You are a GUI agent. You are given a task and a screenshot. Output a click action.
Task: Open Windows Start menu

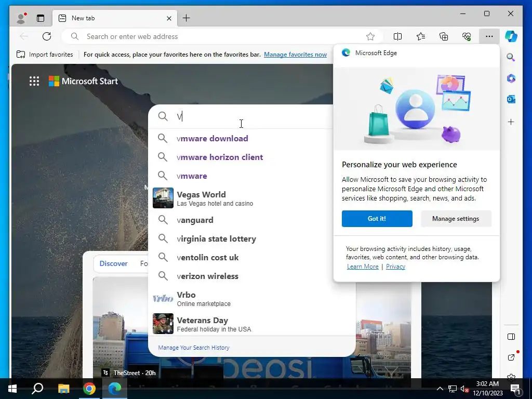[x=12, y=389]
